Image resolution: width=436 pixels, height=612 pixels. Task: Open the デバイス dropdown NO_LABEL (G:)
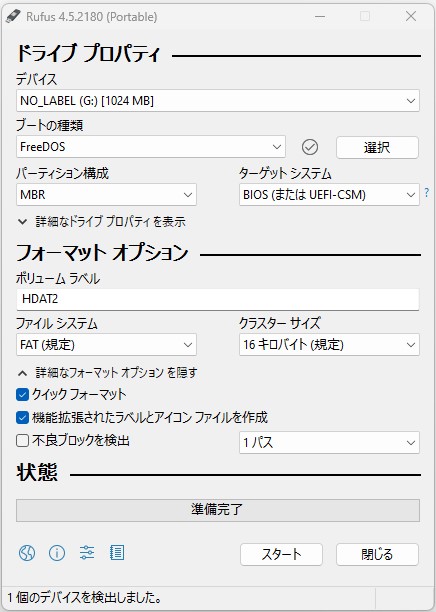click(218, 101)
